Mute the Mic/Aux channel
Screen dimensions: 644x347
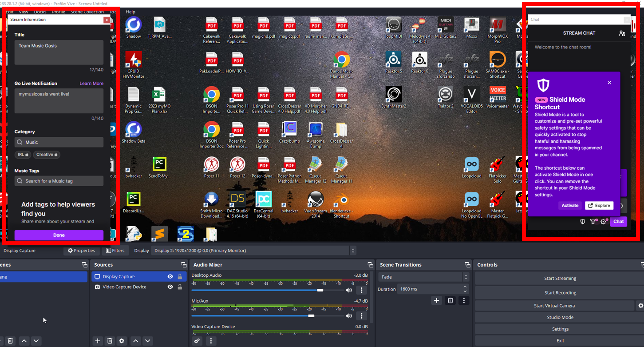pos(349,316)
